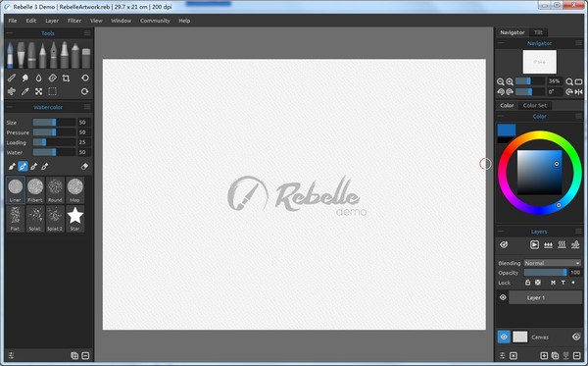This screenshot has width=588, height=366.
Task: Collapse the Layers panel
Action: (x=501, y=232)
